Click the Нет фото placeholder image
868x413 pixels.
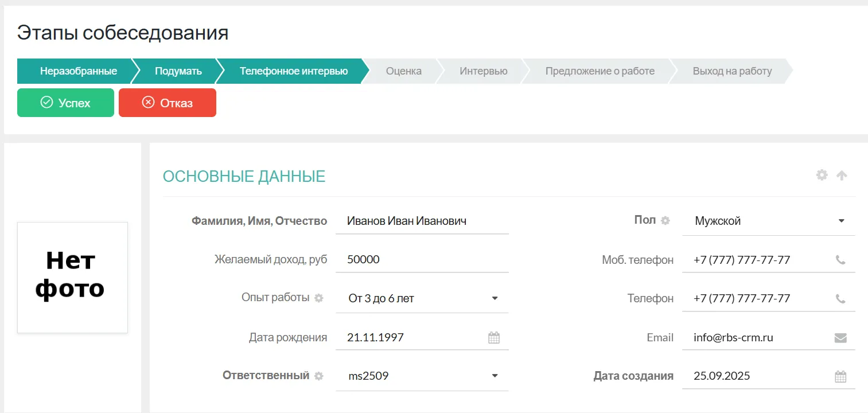tap(72, 277)
